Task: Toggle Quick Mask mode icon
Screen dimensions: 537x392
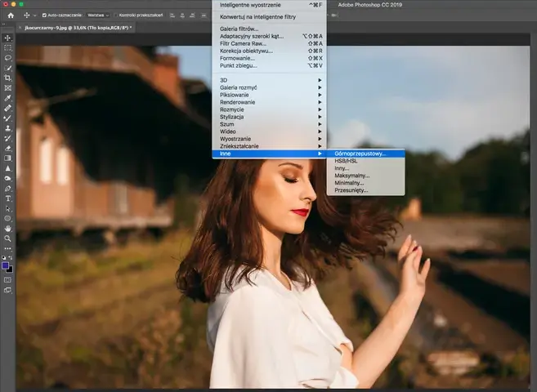Action: click(x=7, y=280)
